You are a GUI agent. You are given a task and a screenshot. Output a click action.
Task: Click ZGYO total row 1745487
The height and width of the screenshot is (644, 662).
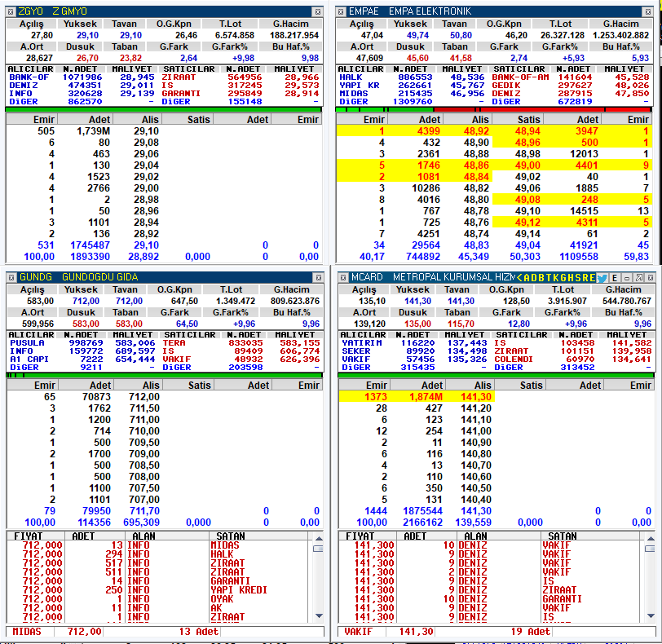coord(90,245)
